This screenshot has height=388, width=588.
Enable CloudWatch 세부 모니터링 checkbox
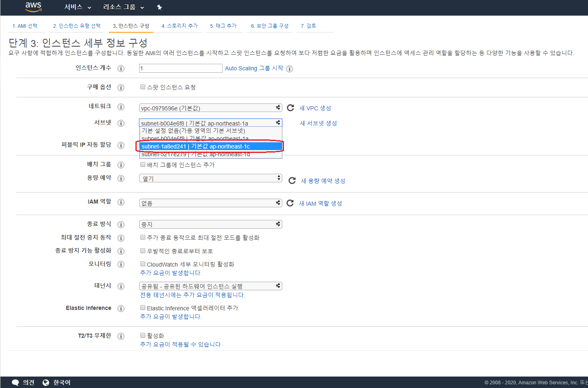pyautogui.click(x=143, y=264)
